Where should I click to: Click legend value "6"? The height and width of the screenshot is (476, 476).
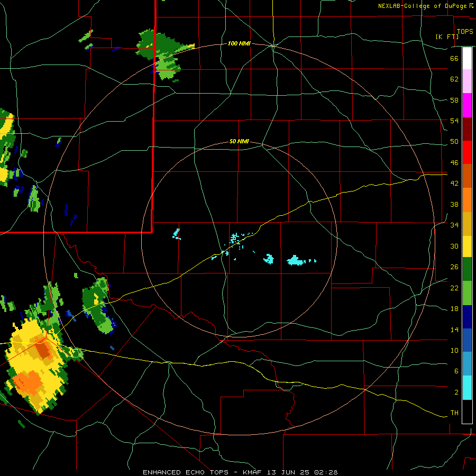tap(456, 371)
